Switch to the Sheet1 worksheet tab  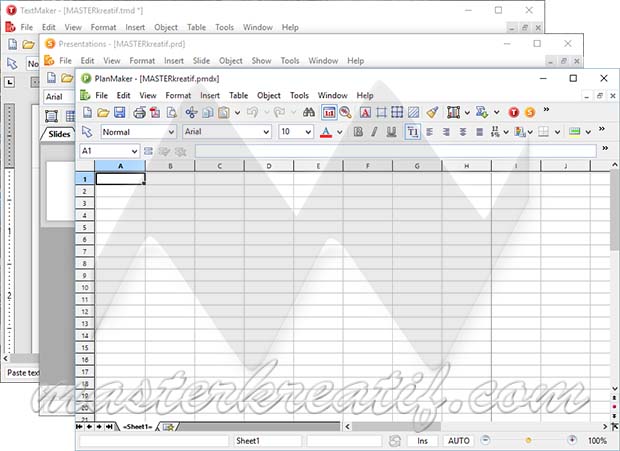click(137, 427)
